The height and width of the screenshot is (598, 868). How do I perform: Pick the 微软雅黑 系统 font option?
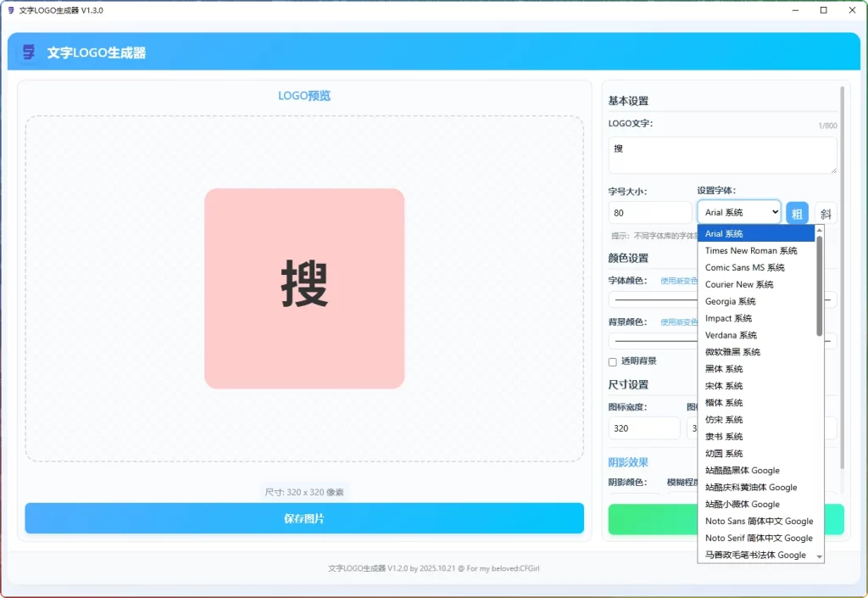(732, 352)
